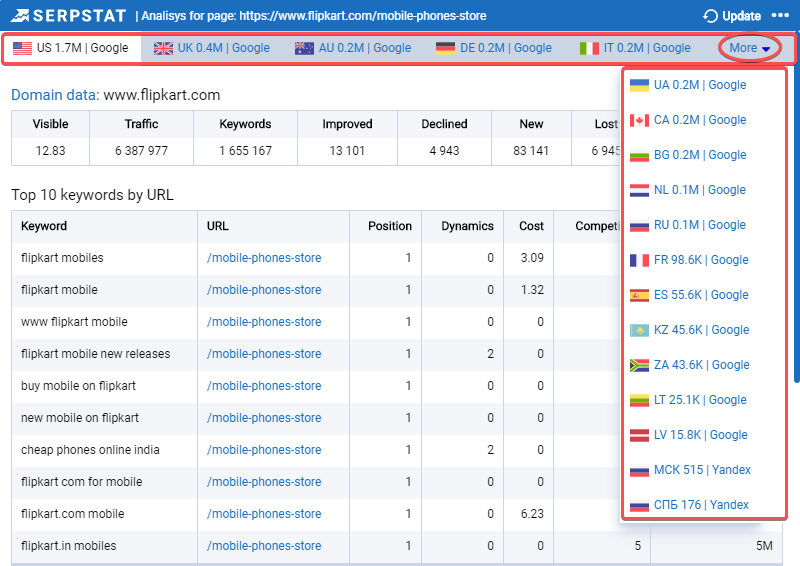
Task: Click the Netherlands flag icon
Action: pyautogui.click(x=639, y=190)
